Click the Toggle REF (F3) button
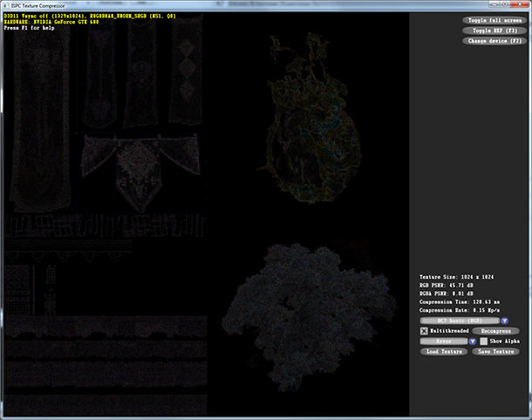Image resolution: width=532 pixels, height=420 pixels. pos(494,30)
